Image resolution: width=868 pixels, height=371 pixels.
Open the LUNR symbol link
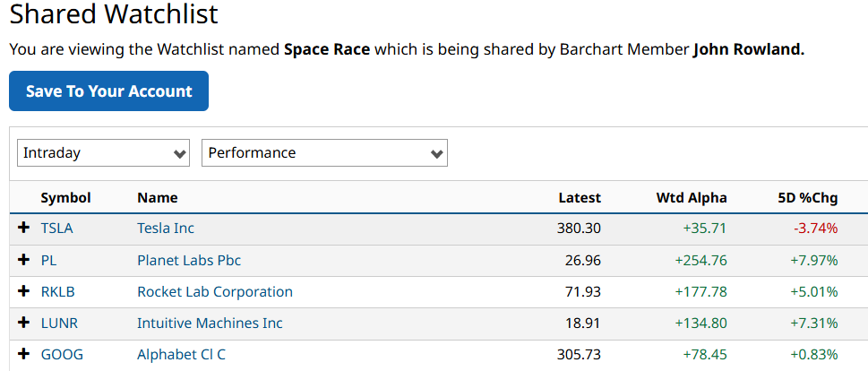59,323
